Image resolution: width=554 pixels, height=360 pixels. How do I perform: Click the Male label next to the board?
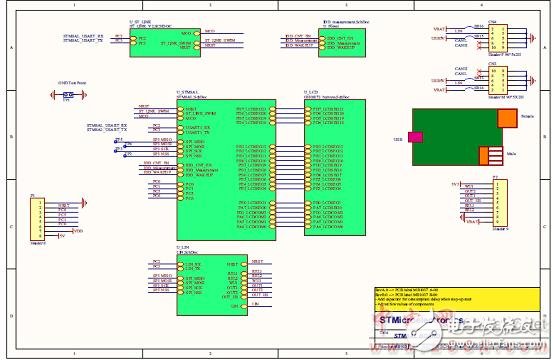click(511, 154)
